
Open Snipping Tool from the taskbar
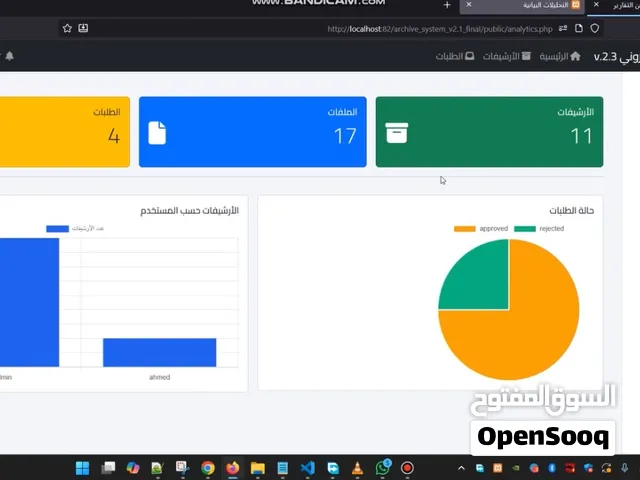pos(182,468)
